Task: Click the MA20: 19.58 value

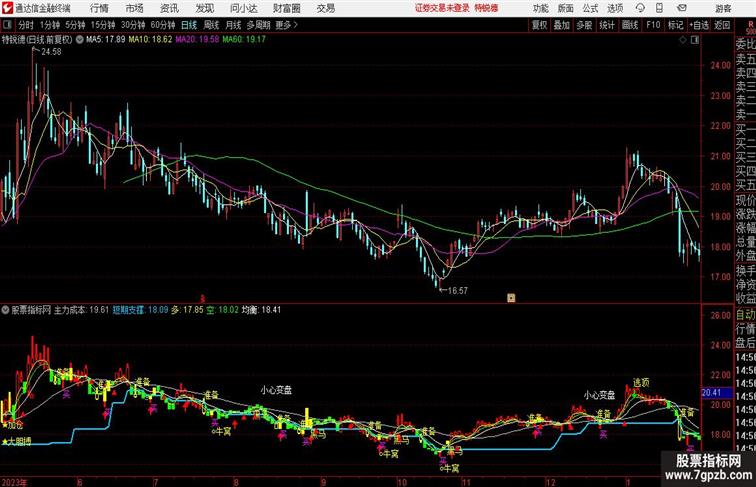Action: point(197,40)
